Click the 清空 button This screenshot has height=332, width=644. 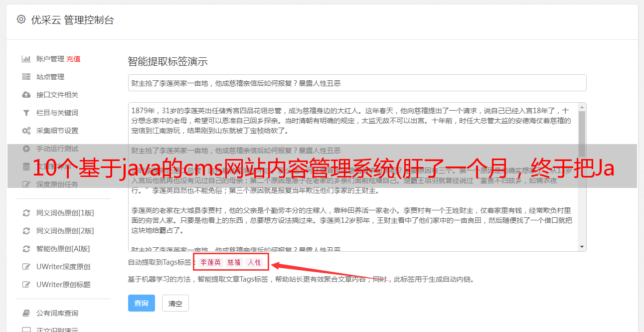175,303
